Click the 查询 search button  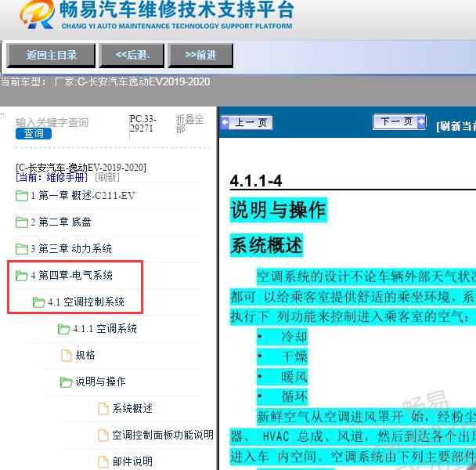[34, 133]
